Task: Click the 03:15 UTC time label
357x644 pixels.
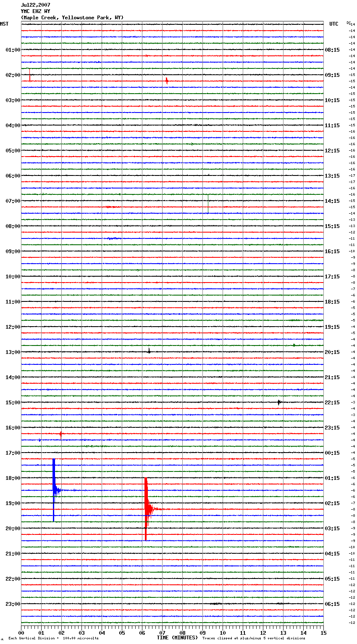Action: [x=332, y=529]
